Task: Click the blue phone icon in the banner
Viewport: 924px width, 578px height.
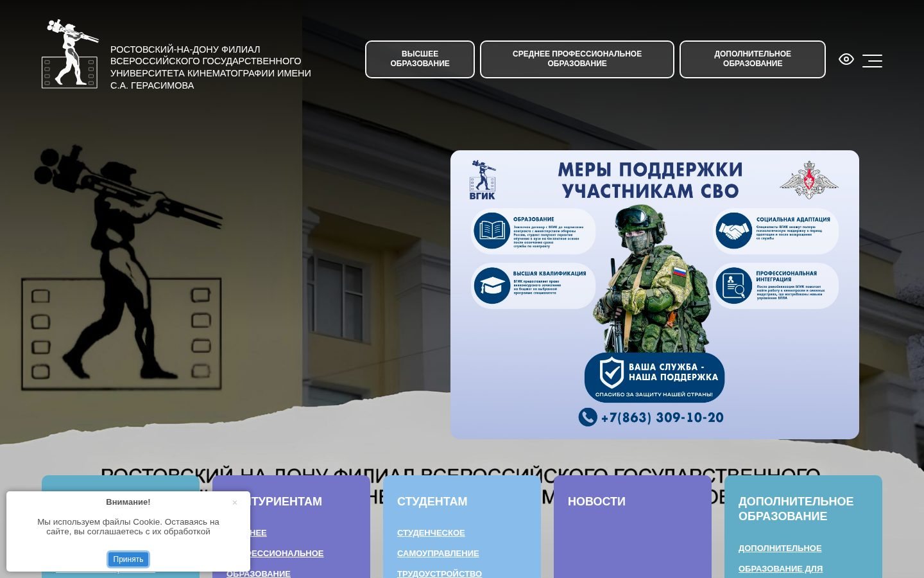Action: click(588, 417)
